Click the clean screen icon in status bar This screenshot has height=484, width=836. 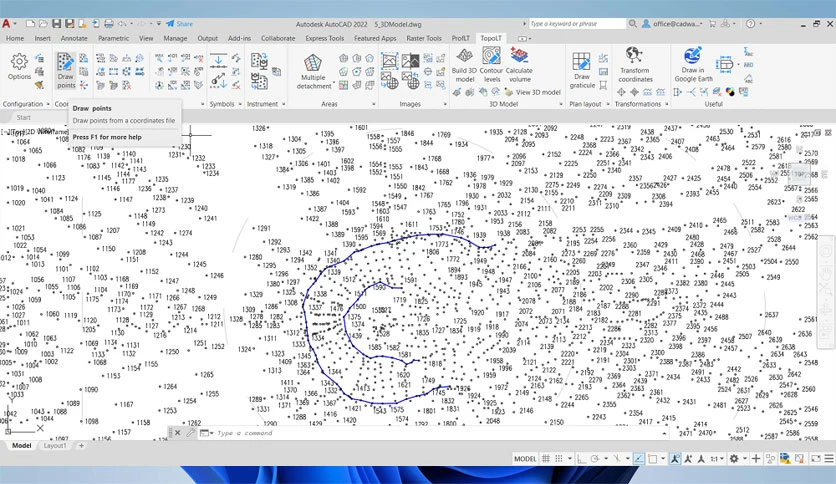coord(815,458)
